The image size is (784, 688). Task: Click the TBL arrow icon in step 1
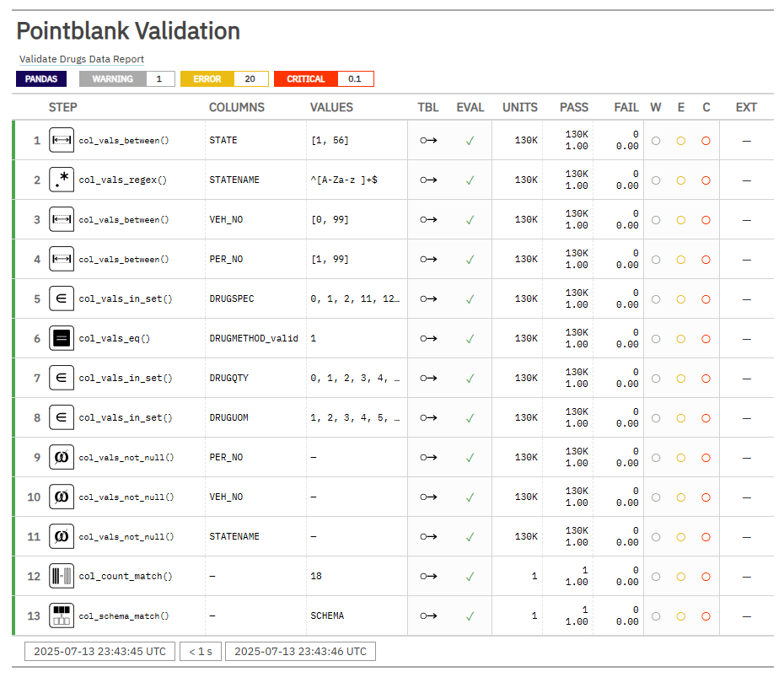(x=428, y=141)
